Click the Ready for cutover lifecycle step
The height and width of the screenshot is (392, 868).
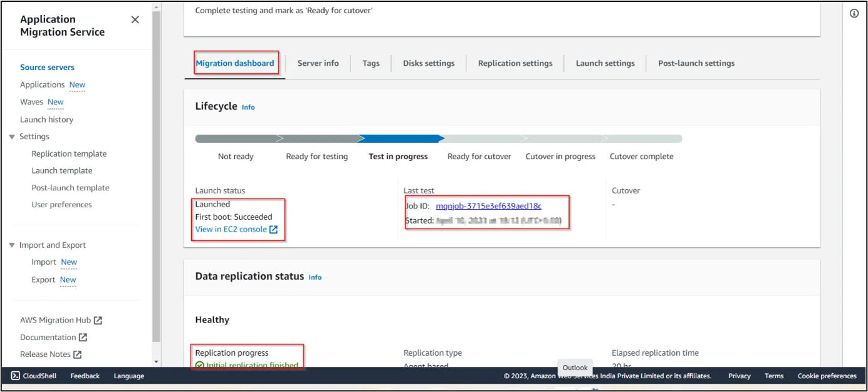pyautogui.click(x=479, y=157)
